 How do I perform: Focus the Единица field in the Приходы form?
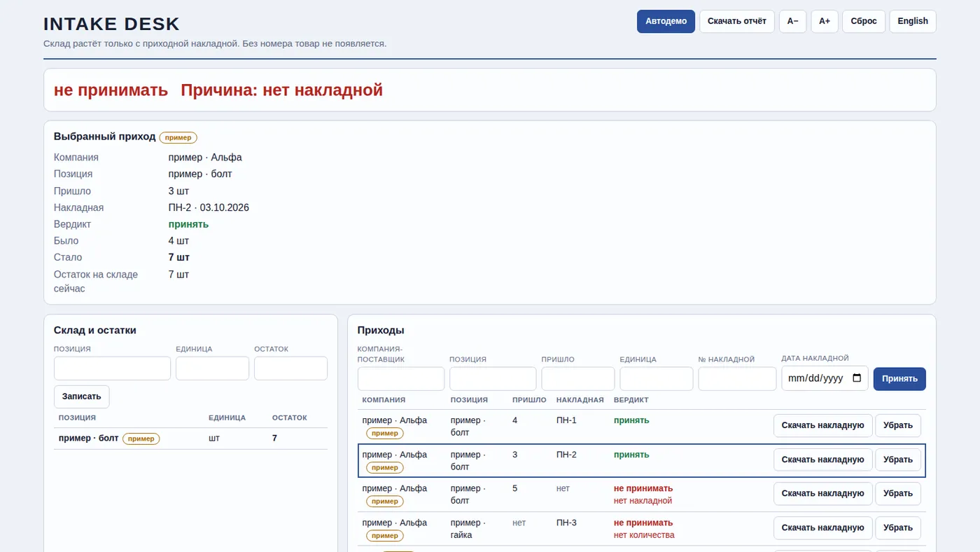pyautogui.click(x=657, y=379)
